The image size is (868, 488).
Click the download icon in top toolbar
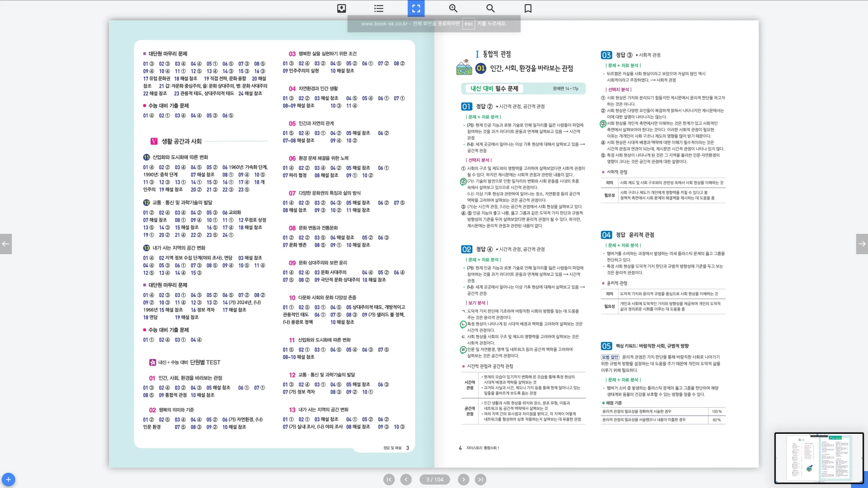pos(342,8)
